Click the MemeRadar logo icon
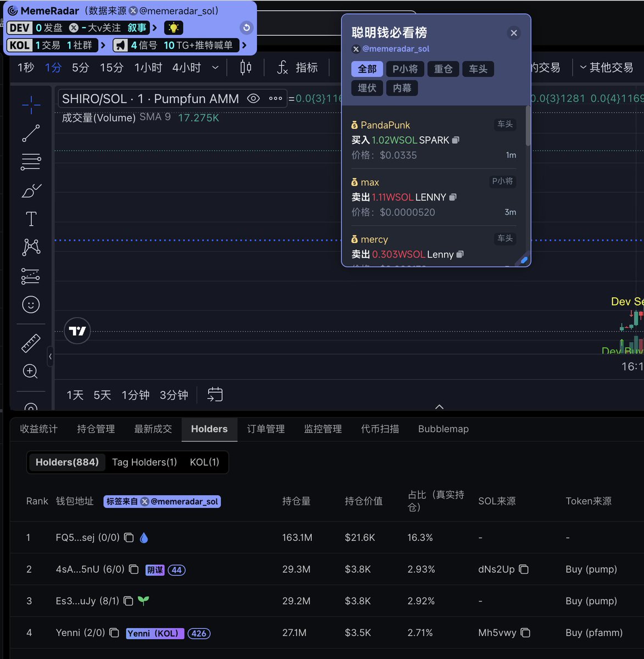Image resolution: width=644 pixels, height=659 pixels. pyautogui.click(x=13, y=11)
